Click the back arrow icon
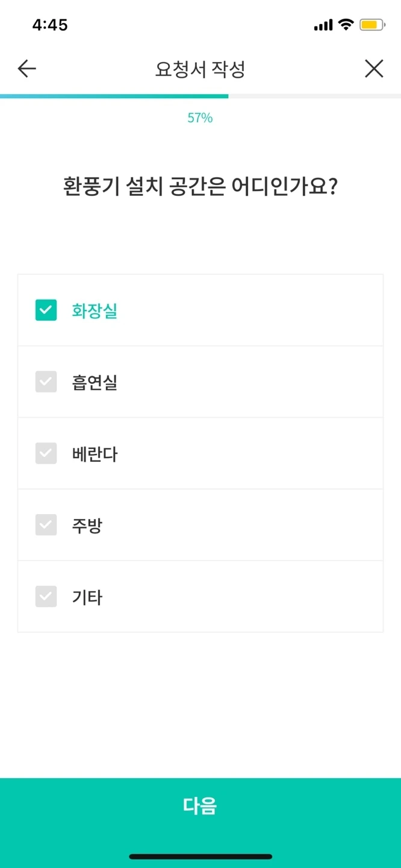Viewport: 401px width, 868px height. click(26, 68)
